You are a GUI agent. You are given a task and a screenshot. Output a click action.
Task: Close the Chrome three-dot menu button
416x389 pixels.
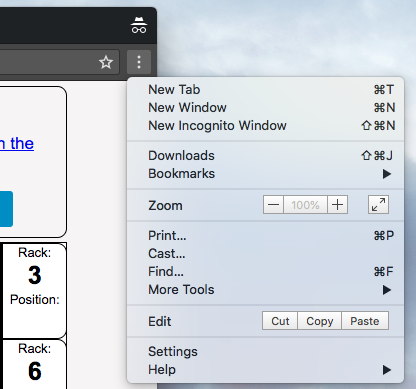click(x=139, y=62)
